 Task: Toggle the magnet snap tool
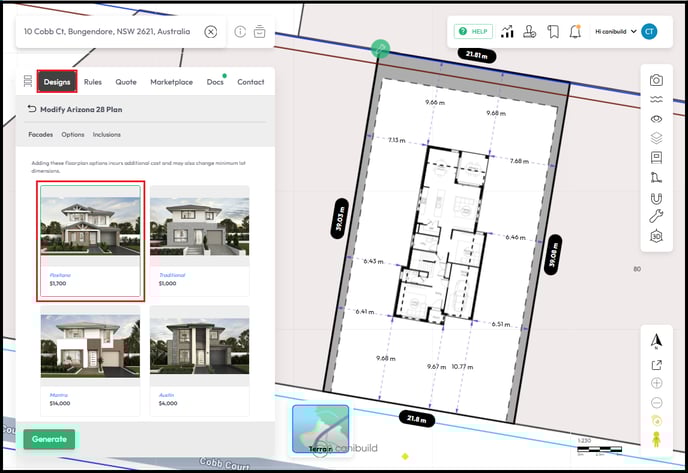656,199
